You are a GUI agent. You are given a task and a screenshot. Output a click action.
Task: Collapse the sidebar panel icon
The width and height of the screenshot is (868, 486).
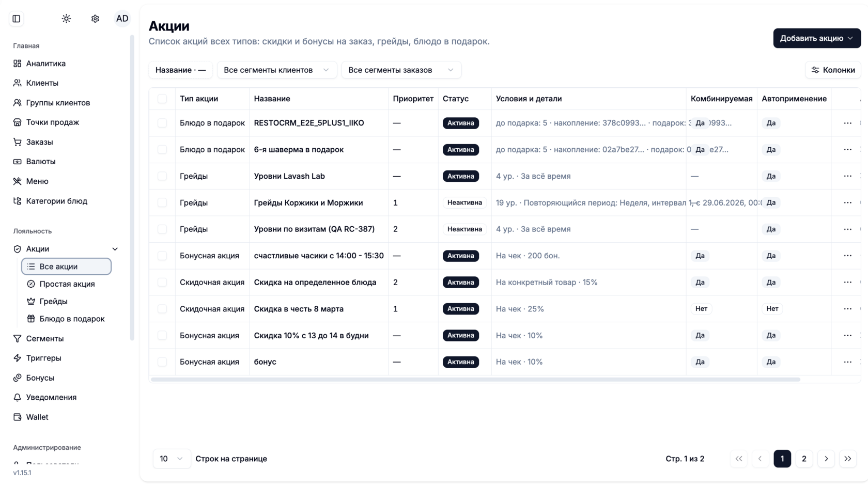[17, 19]
